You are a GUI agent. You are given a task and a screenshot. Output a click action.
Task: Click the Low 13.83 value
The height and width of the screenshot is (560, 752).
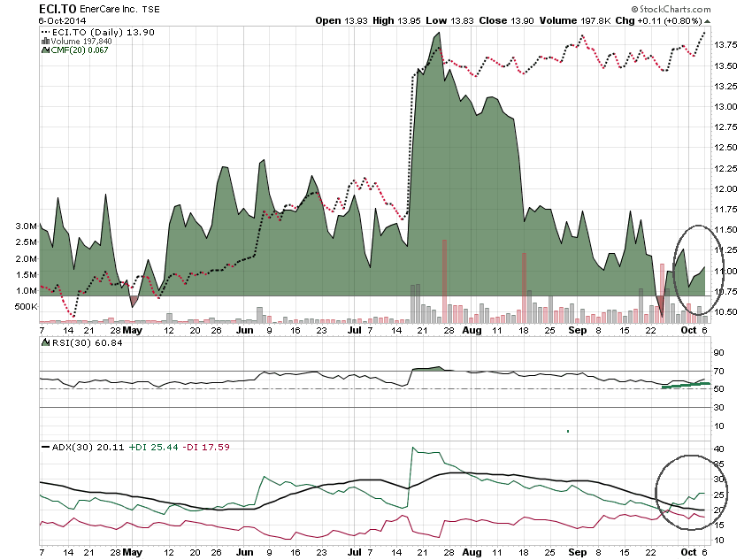pos(449,20)
